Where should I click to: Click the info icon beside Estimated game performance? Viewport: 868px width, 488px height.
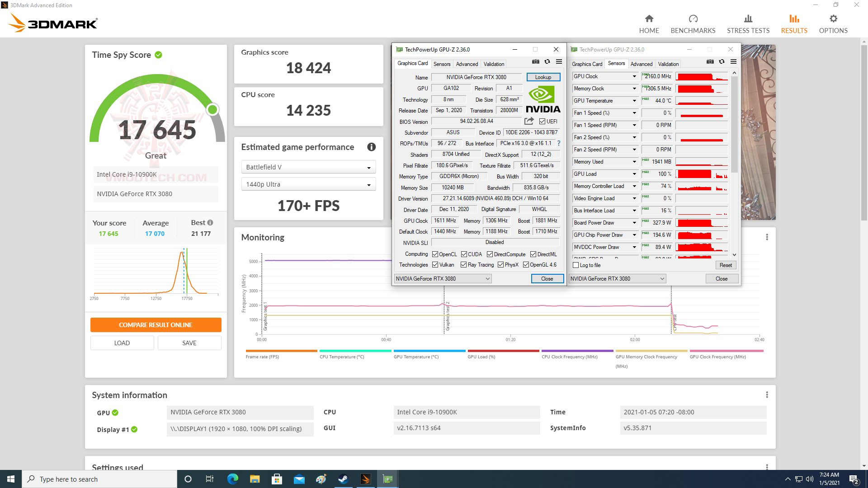(371, 147)
